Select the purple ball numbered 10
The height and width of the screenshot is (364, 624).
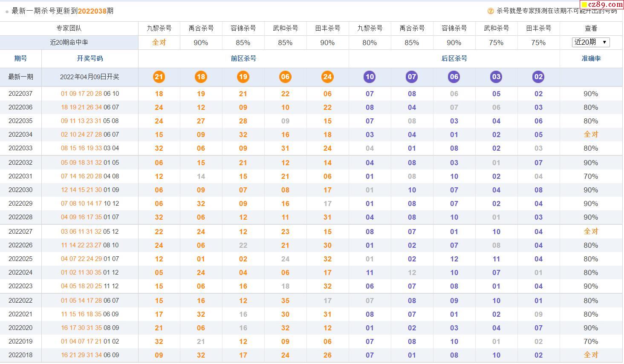(370, 77)
